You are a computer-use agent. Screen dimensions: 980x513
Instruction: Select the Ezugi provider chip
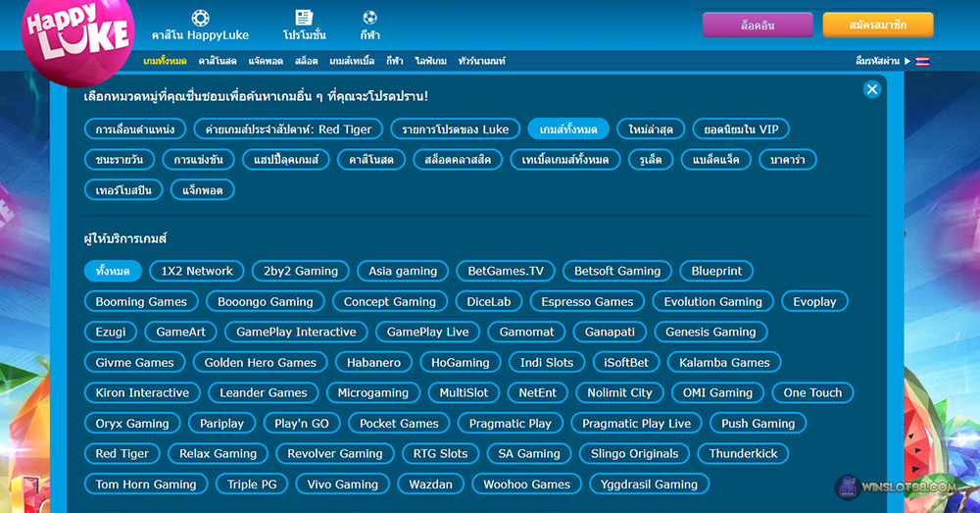pyautogui.click(x=111, y=332)
